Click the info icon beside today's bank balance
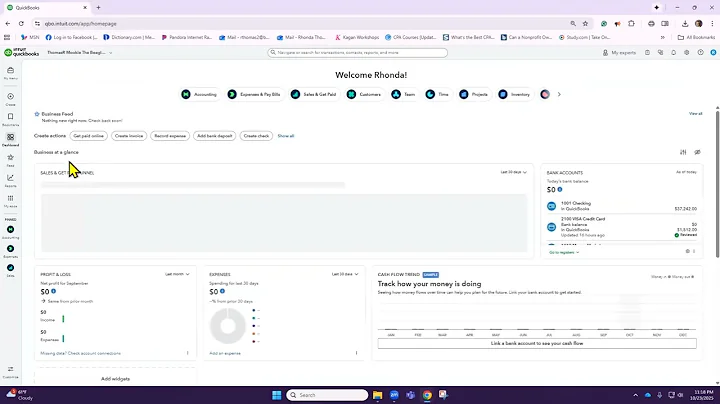 [x=560, y=189]
